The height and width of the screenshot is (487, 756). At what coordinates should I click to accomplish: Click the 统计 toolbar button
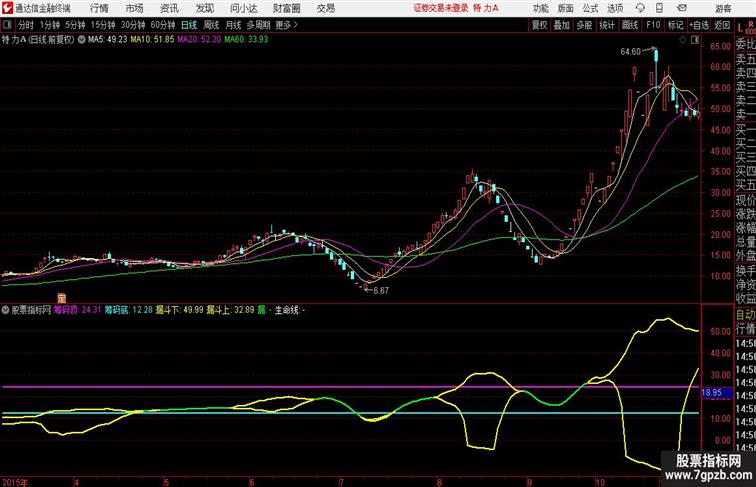(x=607, y=25)
